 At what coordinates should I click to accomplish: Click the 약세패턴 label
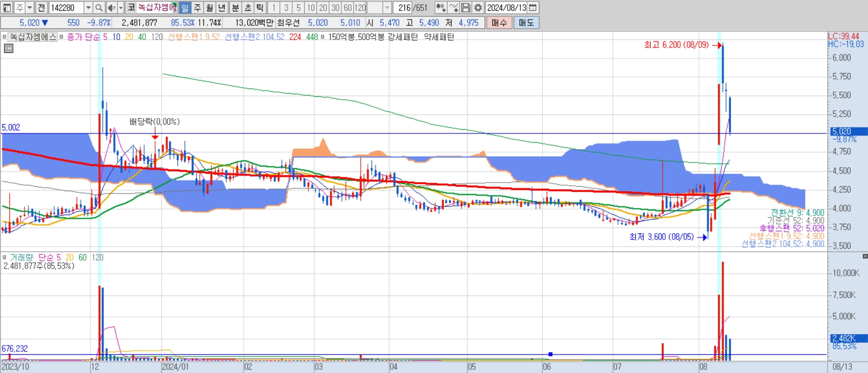(439, 37)
